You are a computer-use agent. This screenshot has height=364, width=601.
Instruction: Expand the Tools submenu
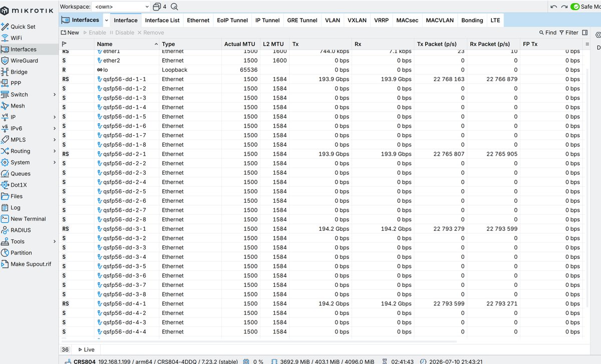55,241
